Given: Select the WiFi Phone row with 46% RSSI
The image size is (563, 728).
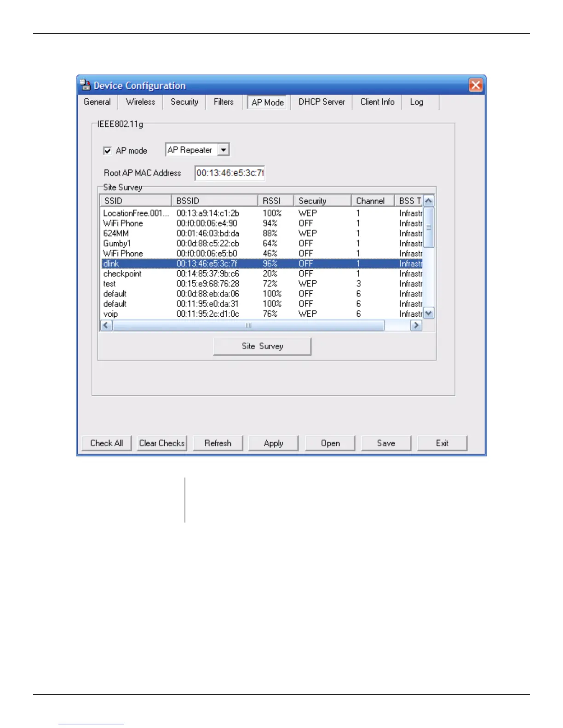Looking at the screenshot, I should (262, 254).
